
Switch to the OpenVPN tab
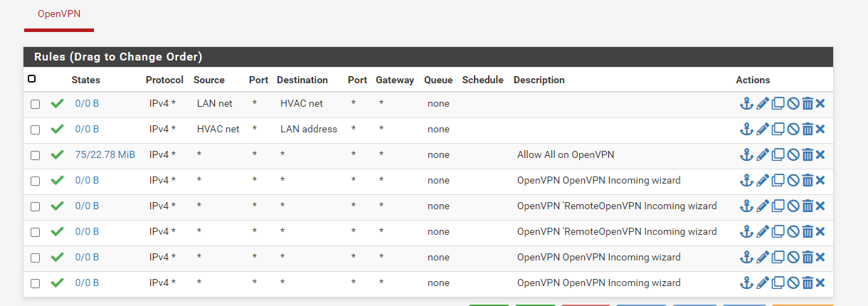[x=59, y=15]
